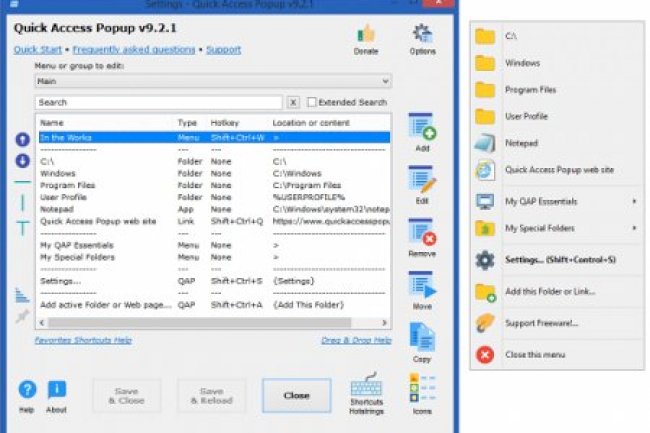Click the Copy favorite icon

click(x=422, y=337)
